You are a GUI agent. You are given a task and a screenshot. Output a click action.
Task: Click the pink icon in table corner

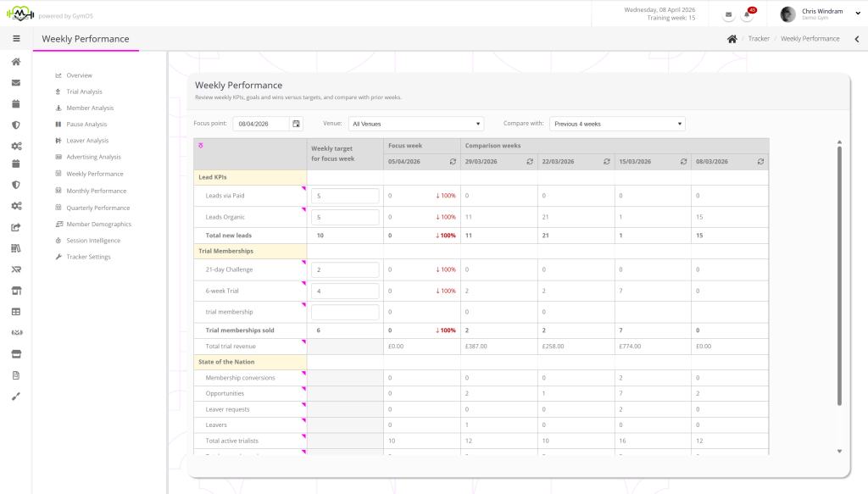[201, 146]
